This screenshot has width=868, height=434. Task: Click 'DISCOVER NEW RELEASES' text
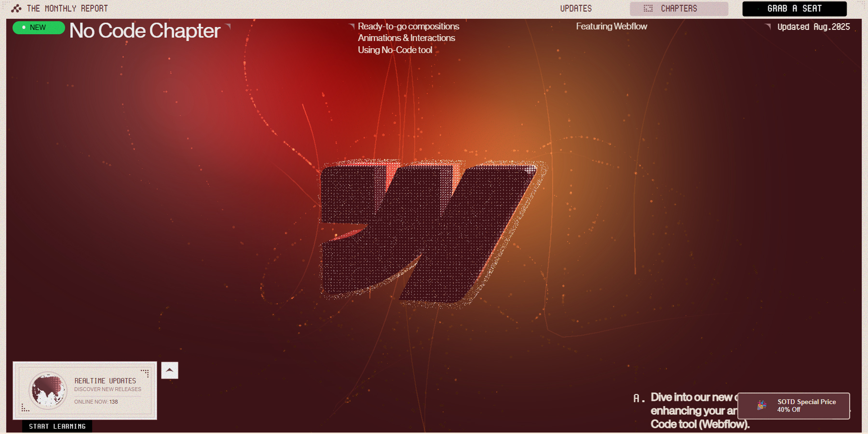(x=108, y=389)
